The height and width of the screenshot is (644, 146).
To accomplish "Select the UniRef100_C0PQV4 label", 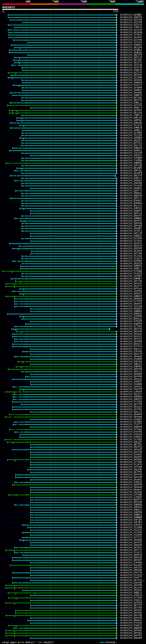I will [x=131, y=392].
